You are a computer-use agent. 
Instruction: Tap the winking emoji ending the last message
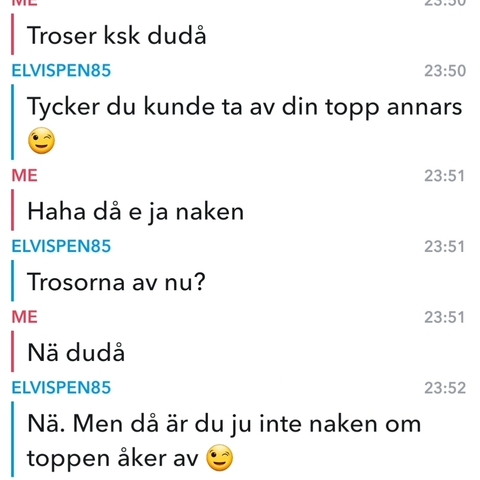pos(219,458)
